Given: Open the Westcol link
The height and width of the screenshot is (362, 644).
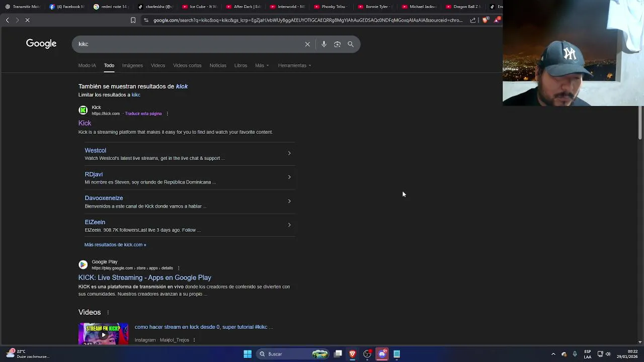Looking at the screenshot, I should click(x=95, y=150).
